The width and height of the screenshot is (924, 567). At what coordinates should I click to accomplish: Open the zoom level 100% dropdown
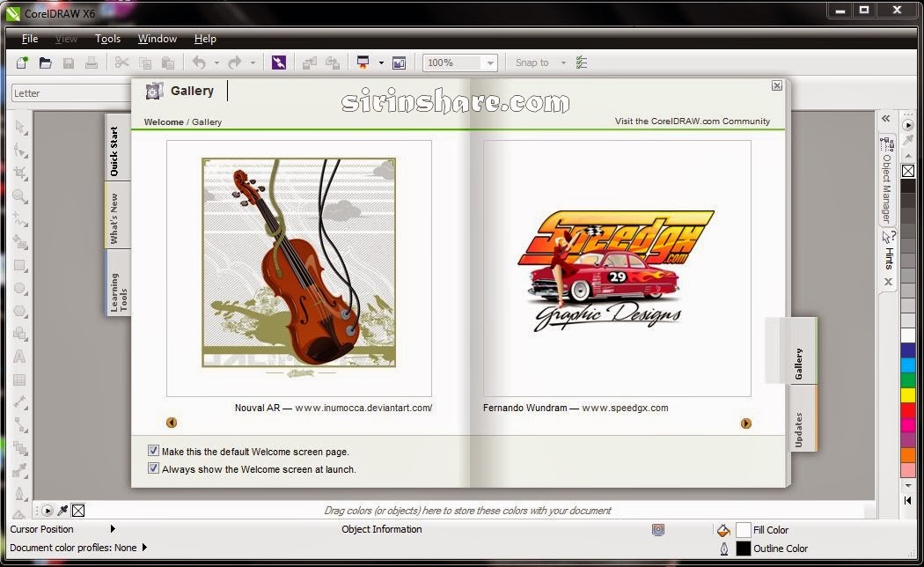(x=489, y=63)
